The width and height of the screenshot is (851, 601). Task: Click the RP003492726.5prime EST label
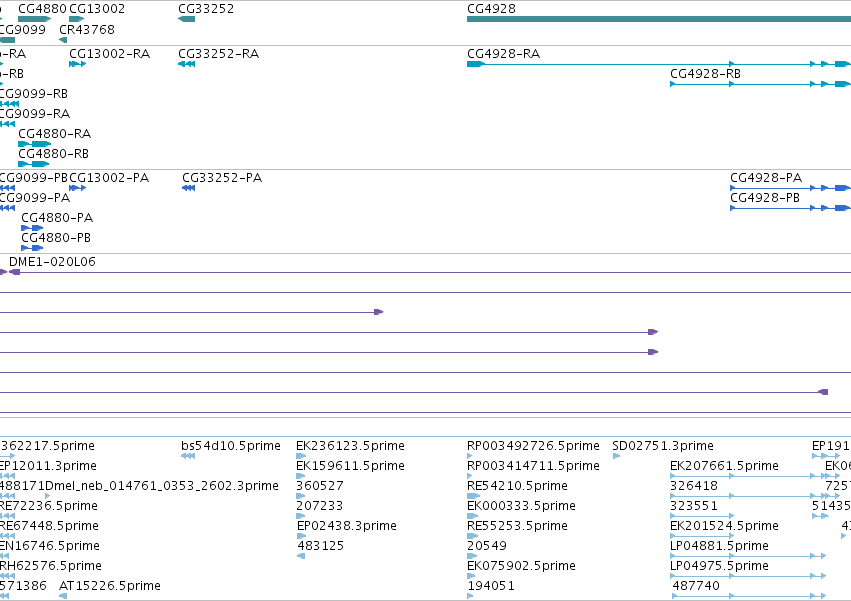pos(533,446)
